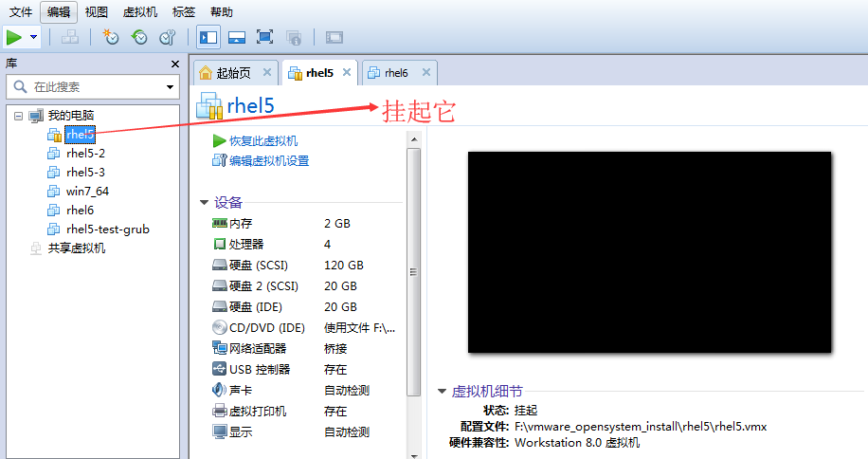Viewport: 868px width, 459px height.
Task: Click the Take Snapshot toolbar icon
Action: coord(111,37)
